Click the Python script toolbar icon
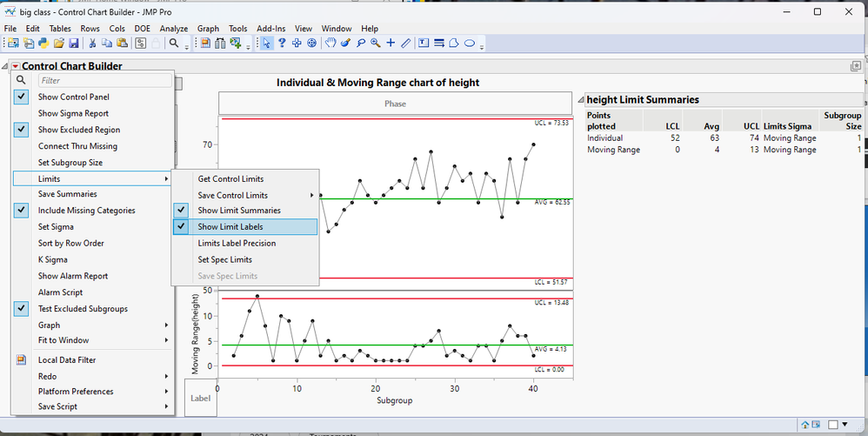This screenshot has width=868, height=436. tap(43, 44)
